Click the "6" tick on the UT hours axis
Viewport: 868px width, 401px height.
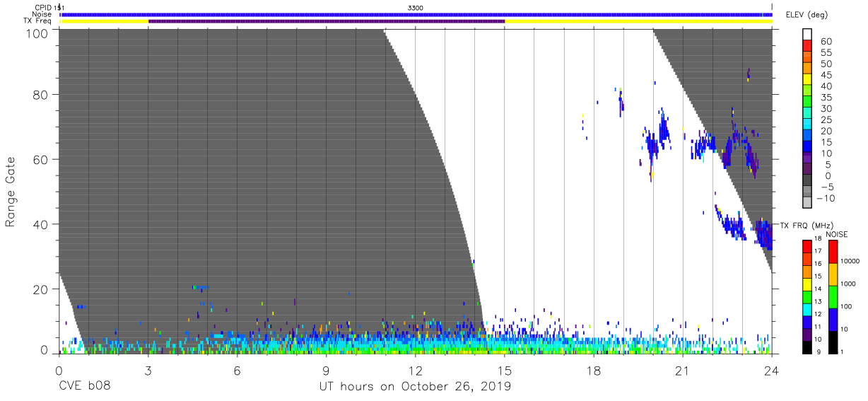point(237,371)
